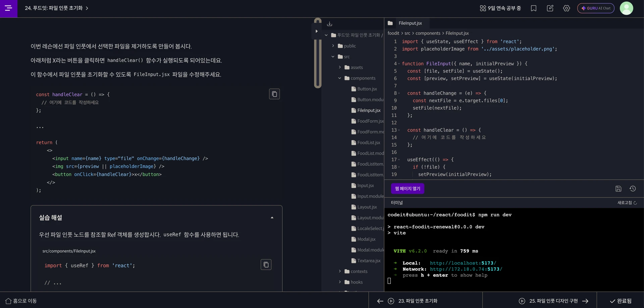Open Button.jsx in the file tree
Image resolution: width=644 pixels, height=308 pixels.
(364, 89)
